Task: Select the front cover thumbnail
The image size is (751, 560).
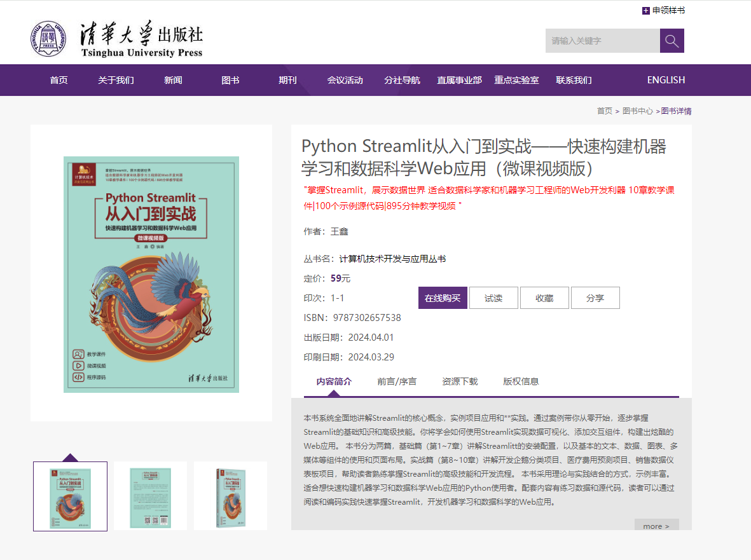Action: coord(70,496)
